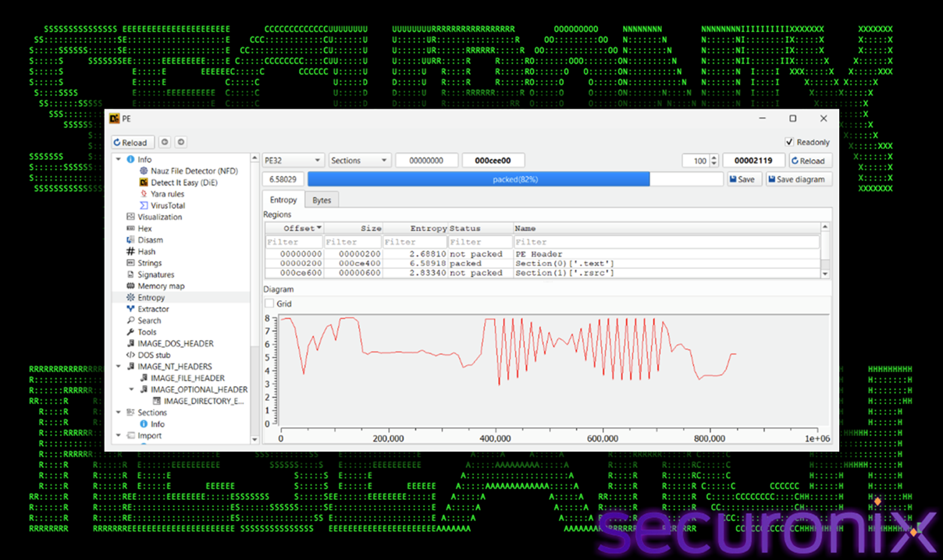Image resolution: width=943 pixels, height=560 pixels.
Task: Click Reload button in top-left toolbar
Action: (x=130, y=143)
